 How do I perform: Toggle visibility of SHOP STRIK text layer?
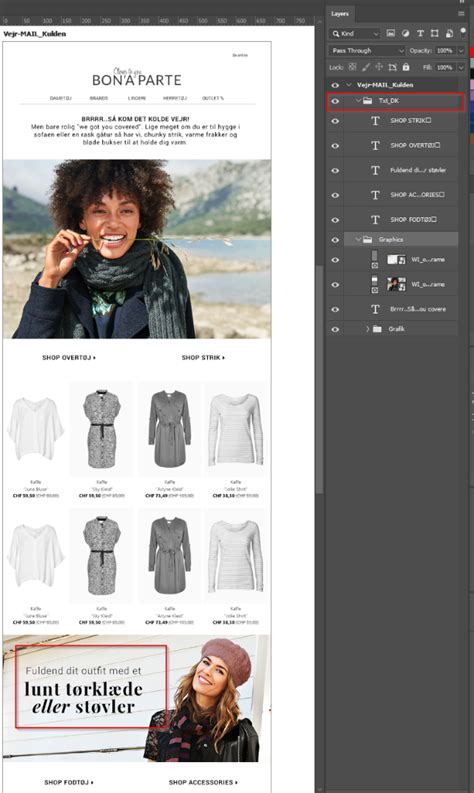tap(335, 121)
